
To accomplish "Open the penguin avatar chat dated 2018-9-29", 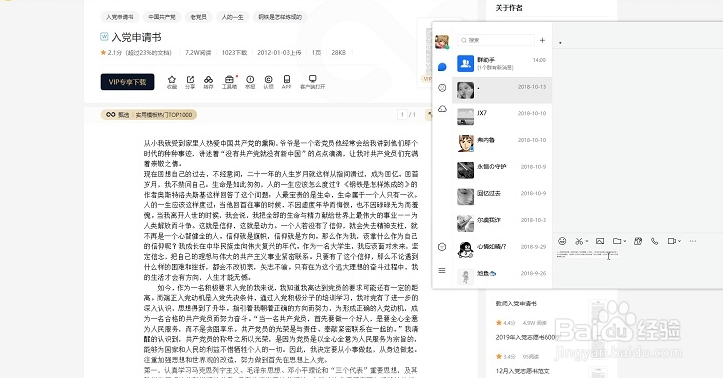I will (502, 251).
